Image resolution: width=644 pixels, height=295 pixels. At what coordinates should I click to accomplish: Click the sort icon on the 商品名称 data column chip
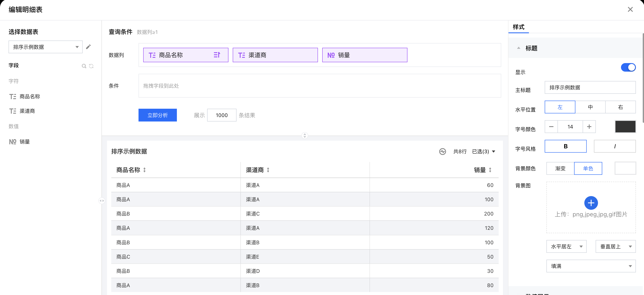[x=217, y=55]
